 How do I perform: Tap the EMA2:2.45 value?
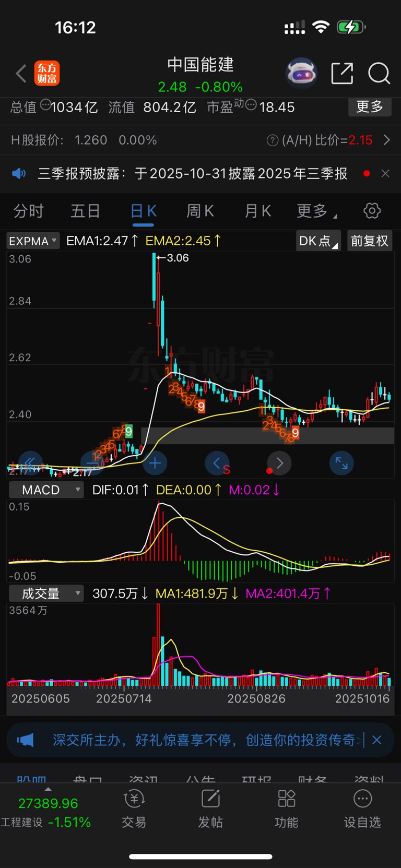click(x=183, y=241)
